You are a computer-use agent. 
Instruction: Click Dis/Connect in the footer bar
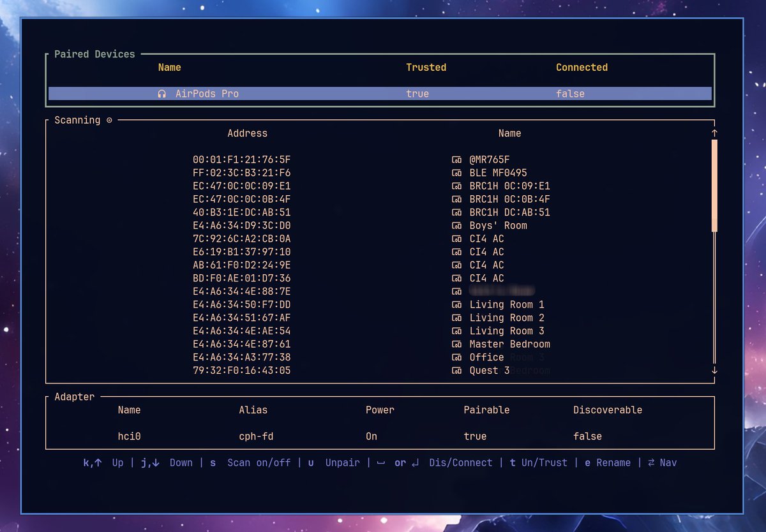[x=461, y=462]
